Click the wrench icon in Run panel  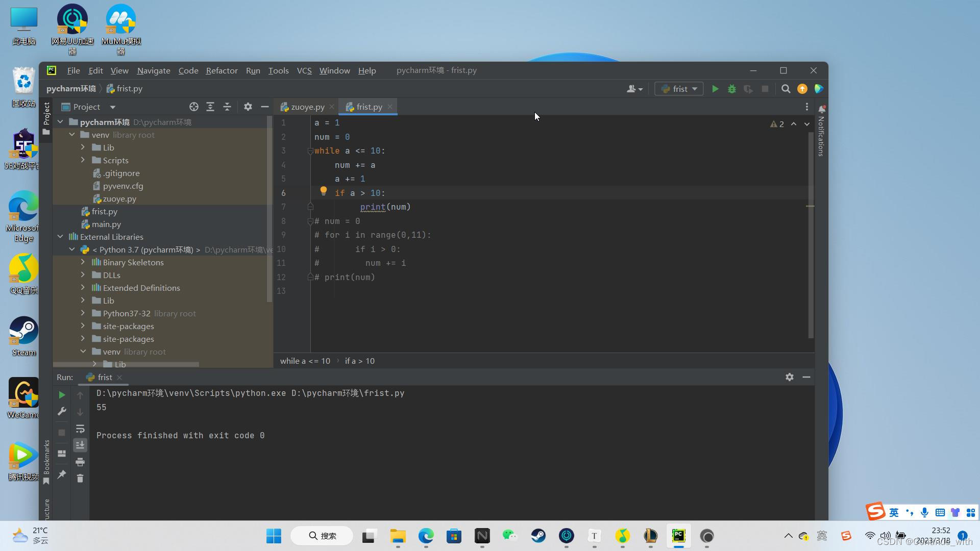point(62,411)
